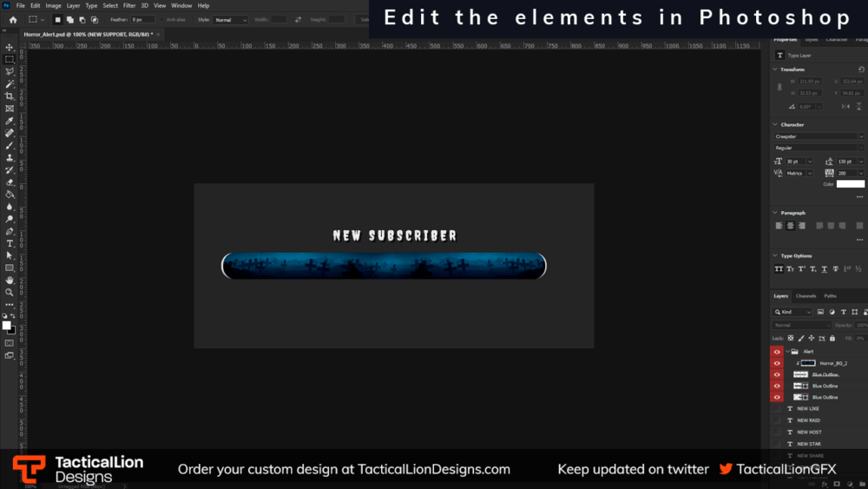Show the NEW LIKE text layer
Screen dimensions: 868x489
tap(777, 409)
